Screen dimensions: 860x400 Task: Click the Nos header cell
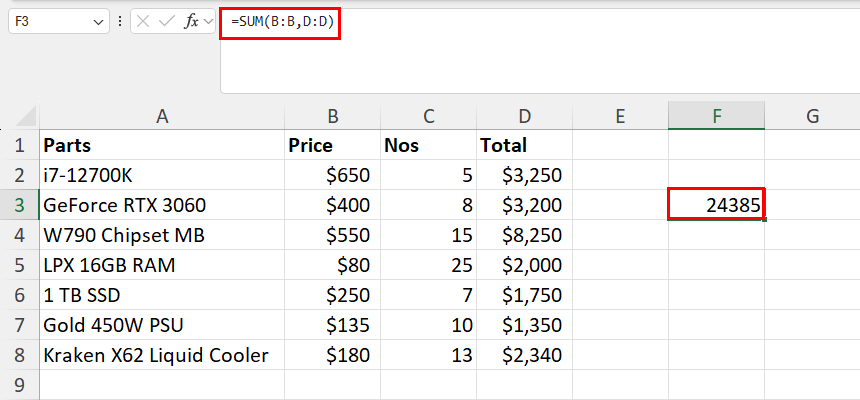click(428, 145)
